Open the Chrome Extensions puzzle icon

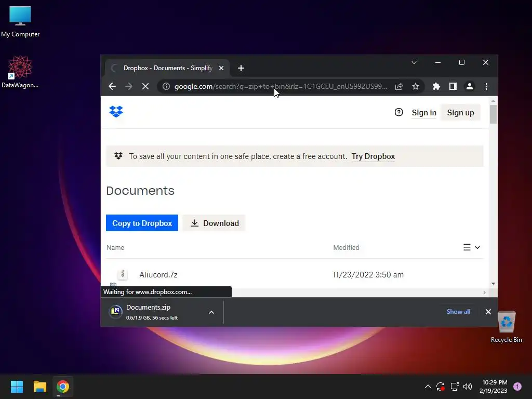(436, 87)
